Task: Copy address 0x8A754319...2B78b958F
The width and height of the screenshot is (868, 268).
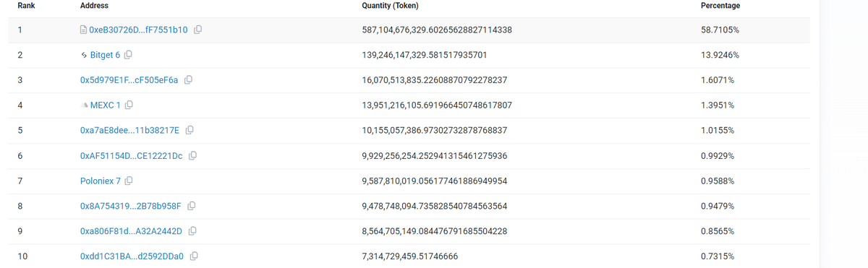Action: (x=191, y=206)
